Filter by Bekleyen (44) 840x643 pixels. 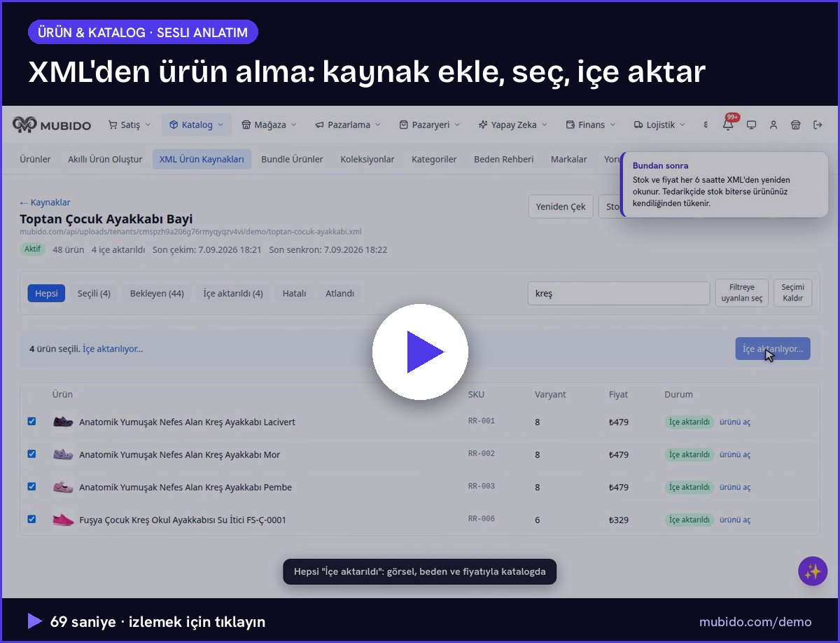pos(157,293)
